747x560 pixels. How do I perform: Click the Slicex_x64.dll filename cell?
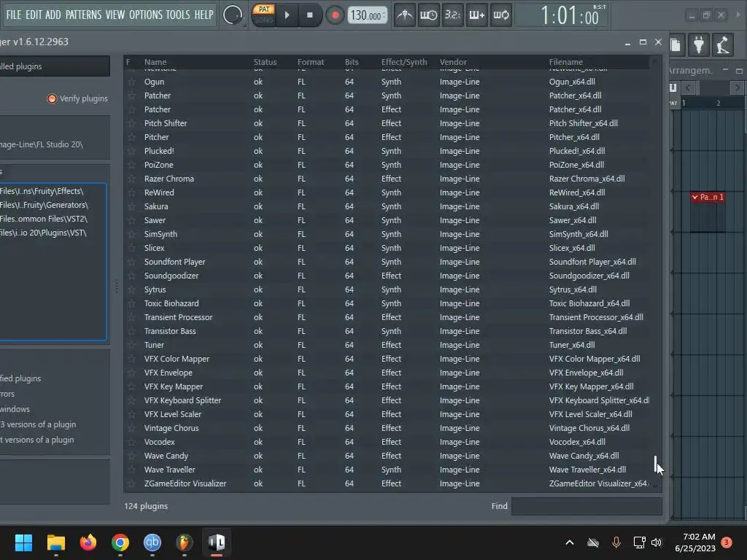572,248
